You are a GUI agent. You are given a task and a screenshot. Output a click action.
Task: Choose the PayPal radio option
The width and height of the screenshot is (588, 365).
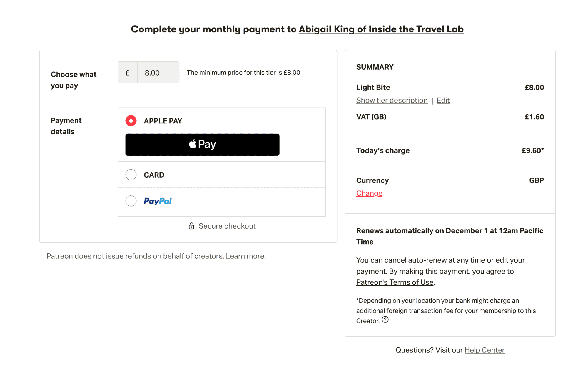(131, 201)
